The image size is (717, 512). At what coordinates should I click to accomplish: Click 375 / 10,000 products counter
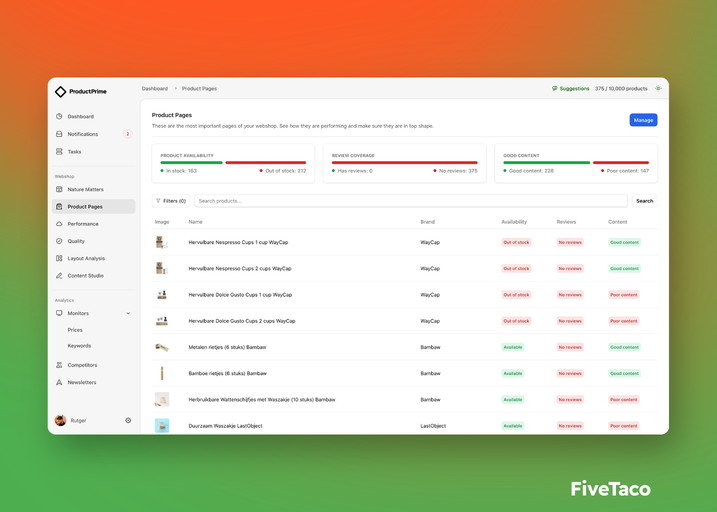click(x=621, y=88)
